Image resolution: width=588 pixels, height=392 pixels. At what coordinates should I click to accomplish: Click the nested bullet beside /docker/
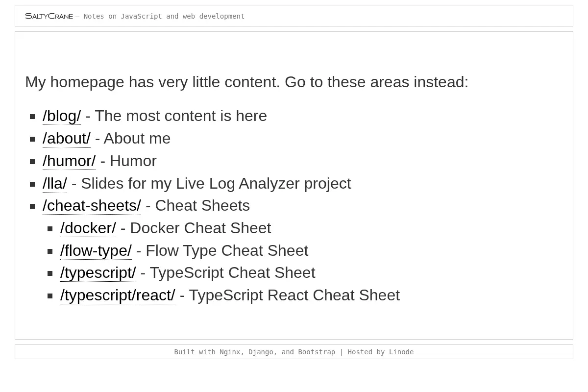coord(50,229)
